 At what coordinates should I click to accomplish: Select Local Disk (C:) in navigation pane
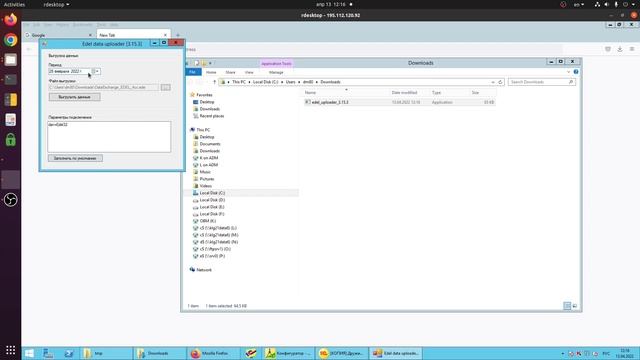(212, 193)
